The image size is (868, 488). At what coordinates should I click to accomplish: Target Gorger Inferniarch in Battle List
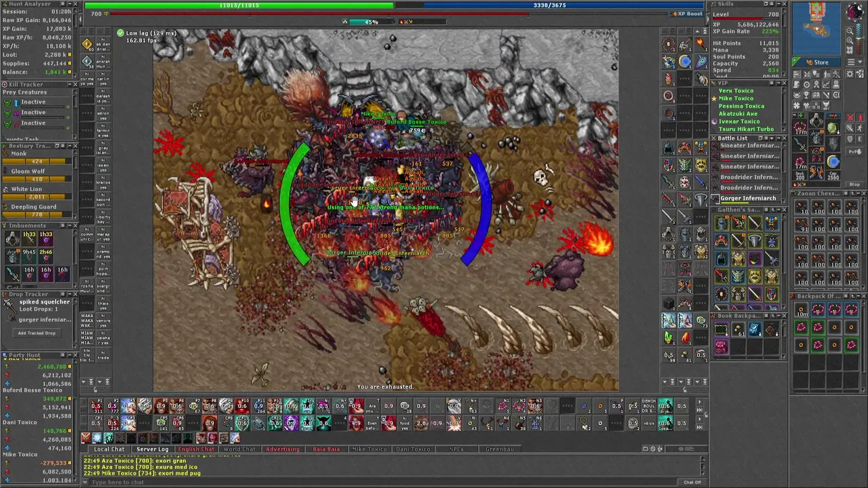coord(748,198)
